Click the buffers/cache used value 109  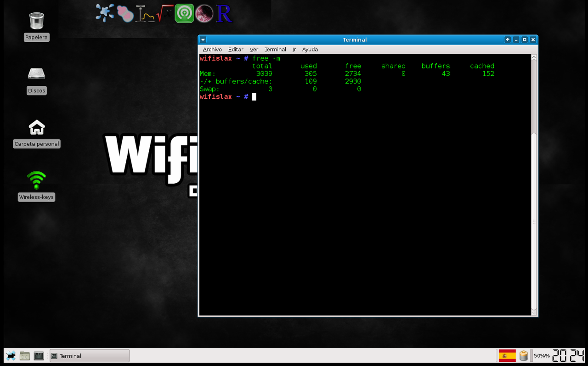click(311, 81)
